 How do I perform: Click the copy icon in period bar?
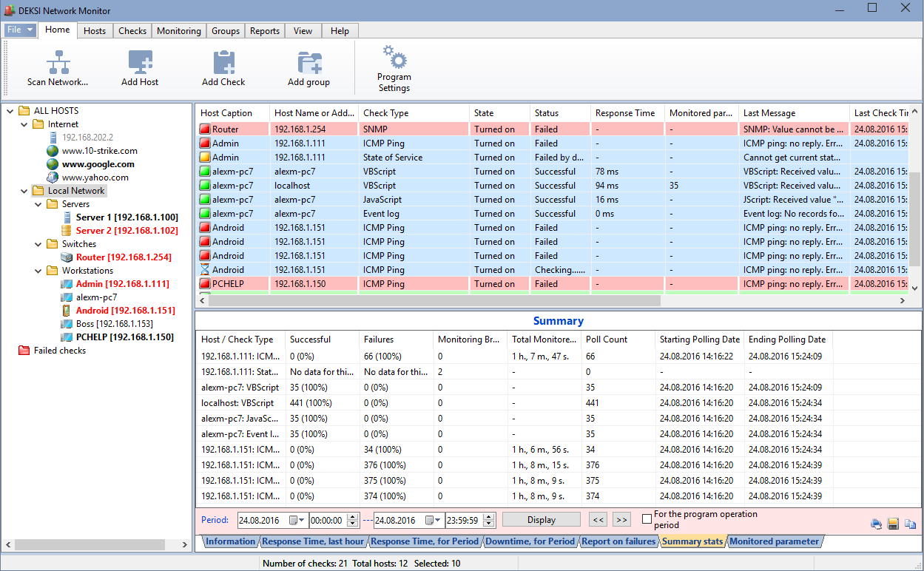point(910,524)
